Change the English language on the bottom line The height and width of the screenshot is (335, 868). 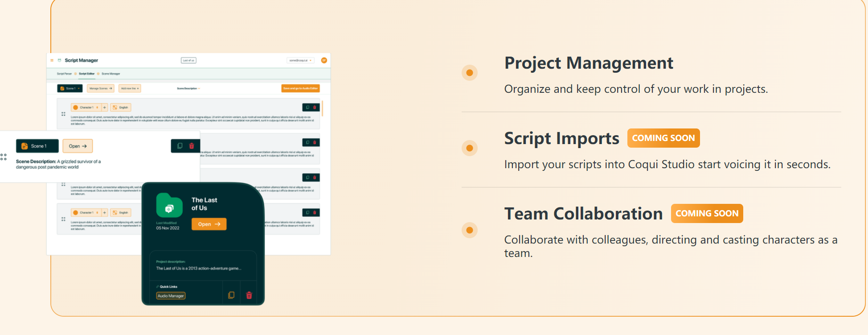tap(121, 213)
